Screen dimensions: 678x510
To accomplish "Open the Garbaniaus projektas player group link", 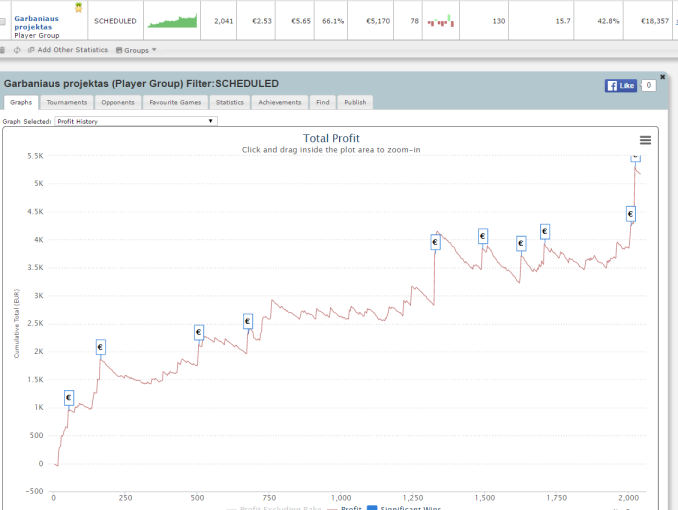I will point(33,21).
